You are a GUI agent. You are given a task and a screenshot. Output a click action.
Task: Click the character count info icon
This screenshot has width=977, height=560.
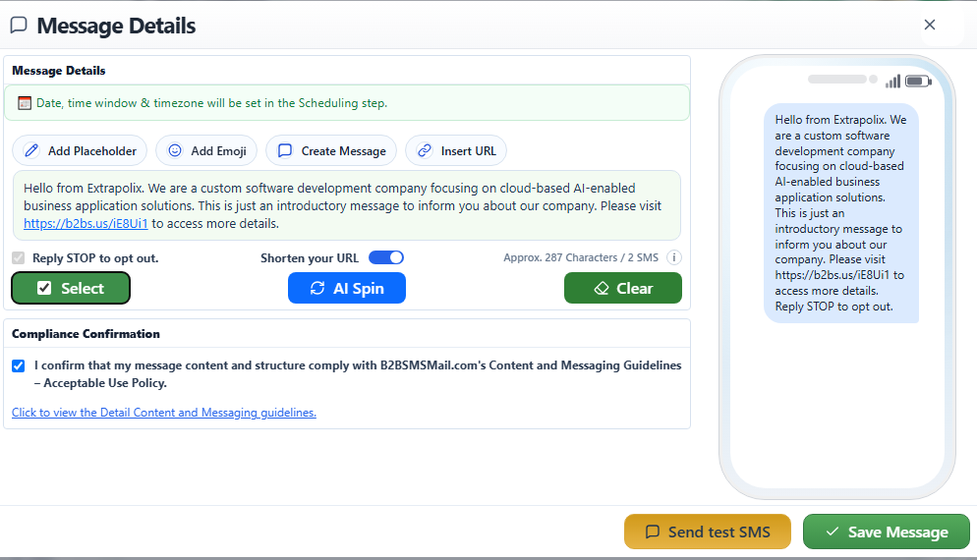pos(673,257)
